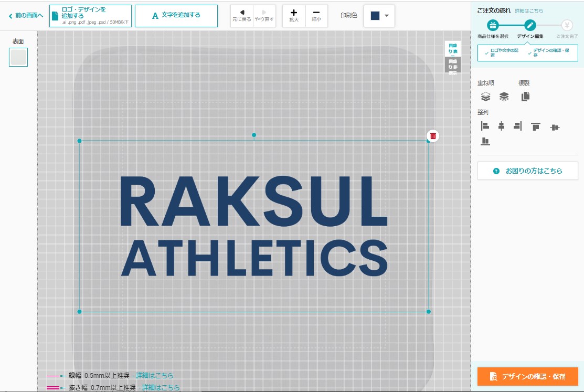This screenshot has height=392, width=584.
Task: Open the 印刷色 print color dropdown
Action: click(387, 16)
